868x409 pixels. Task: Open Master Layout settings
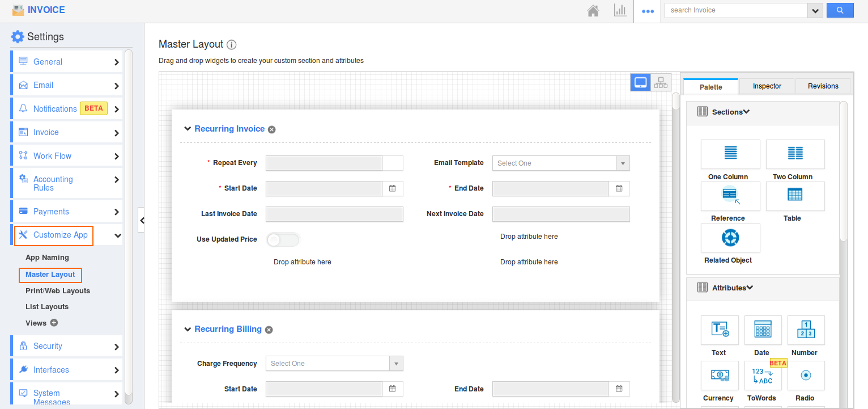pyautogui.click(x=50, y=275)
